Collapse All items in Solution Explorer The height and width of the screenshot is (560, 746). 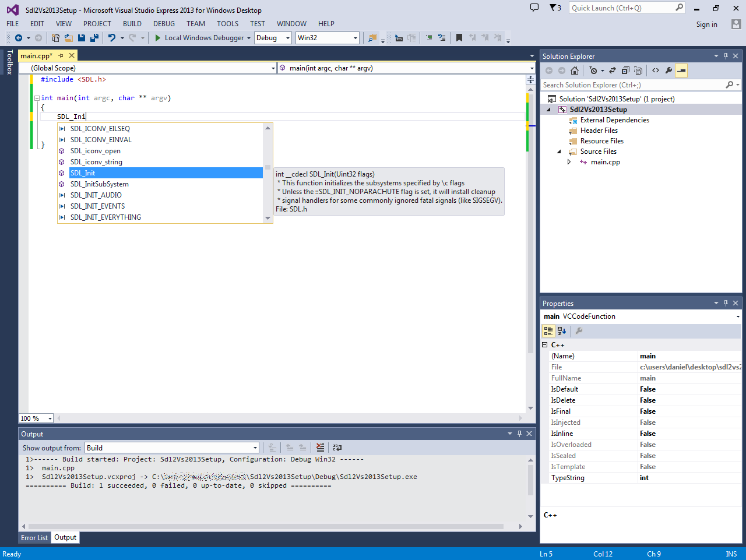625,70
